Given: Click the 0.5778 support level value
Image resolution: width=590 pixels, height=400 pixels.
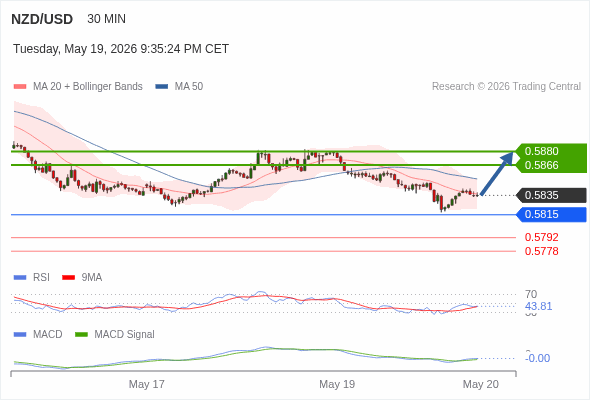Looking at the screenshot, I should pos(541,251).
